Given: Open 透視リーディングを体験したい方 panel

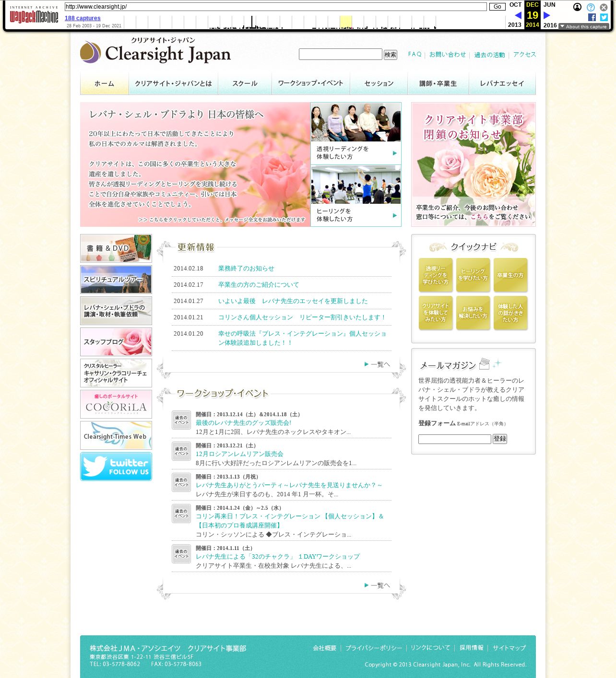Looking at the screenshot, I should 356,134.
